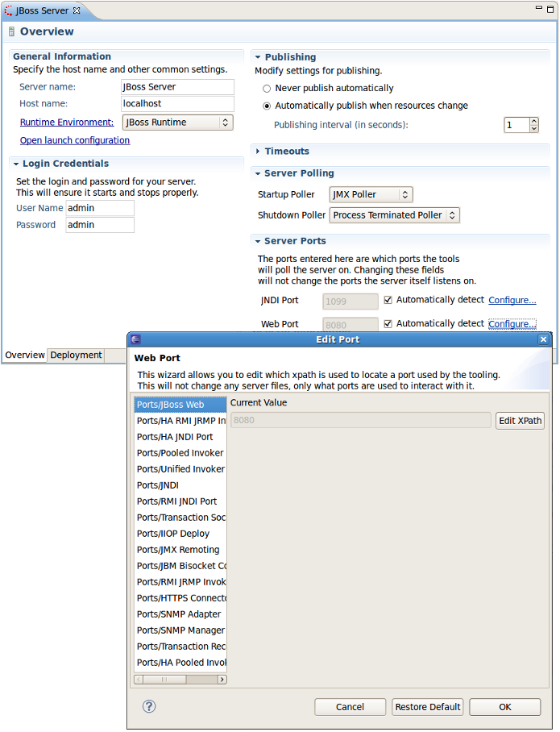This screenshot has height=732, width=560.
Task: Click the Edit XPath button
Action: [520, 421]
